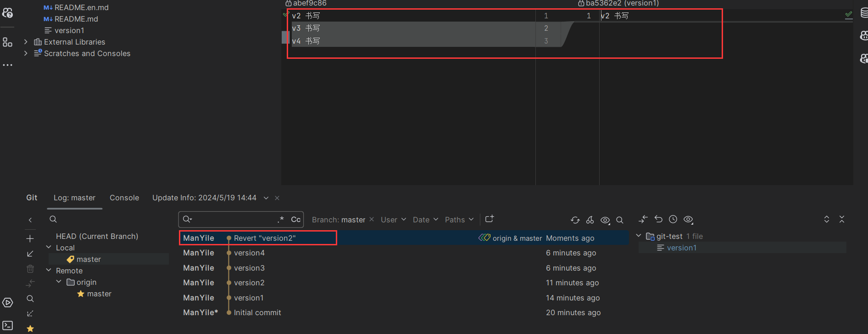Click the Delete Branch trash icon
Viewport: 868px width, 334px height.
(30, 269)
